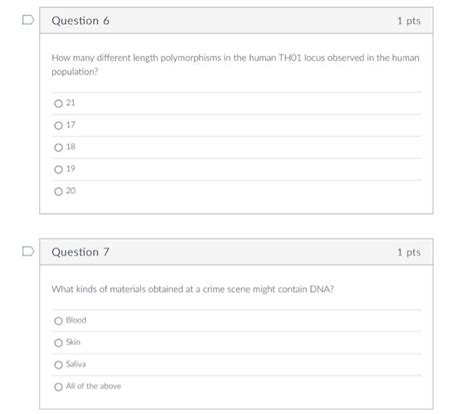Pick 18 as the answer

click(x=58, y=148)
